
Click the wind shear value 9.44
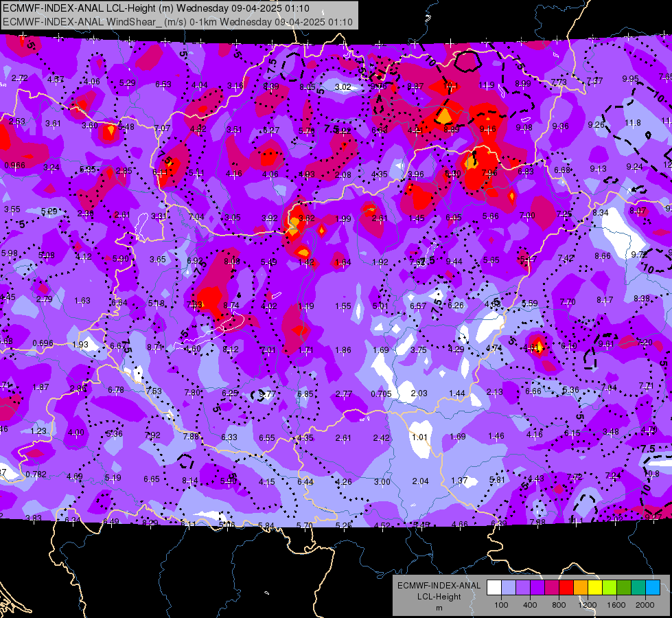(x=454, y=261)
